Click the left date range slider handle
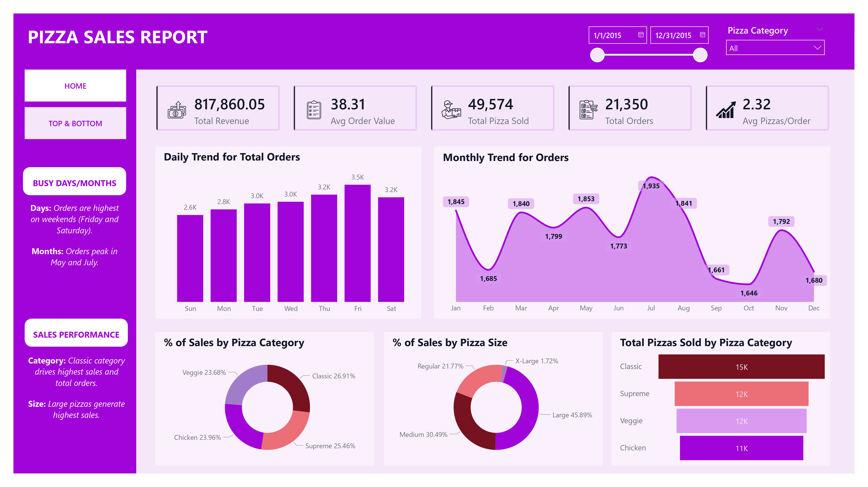Image resolution: width=868 pixels, height=487 pixels. click(x=598, y=55)
